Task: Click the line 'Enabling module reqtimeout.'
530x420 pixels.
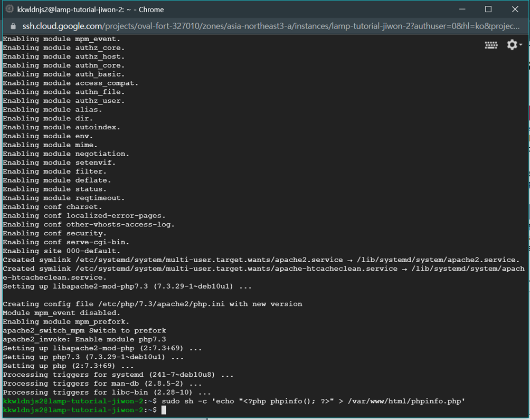Action: tap(63, 198)
